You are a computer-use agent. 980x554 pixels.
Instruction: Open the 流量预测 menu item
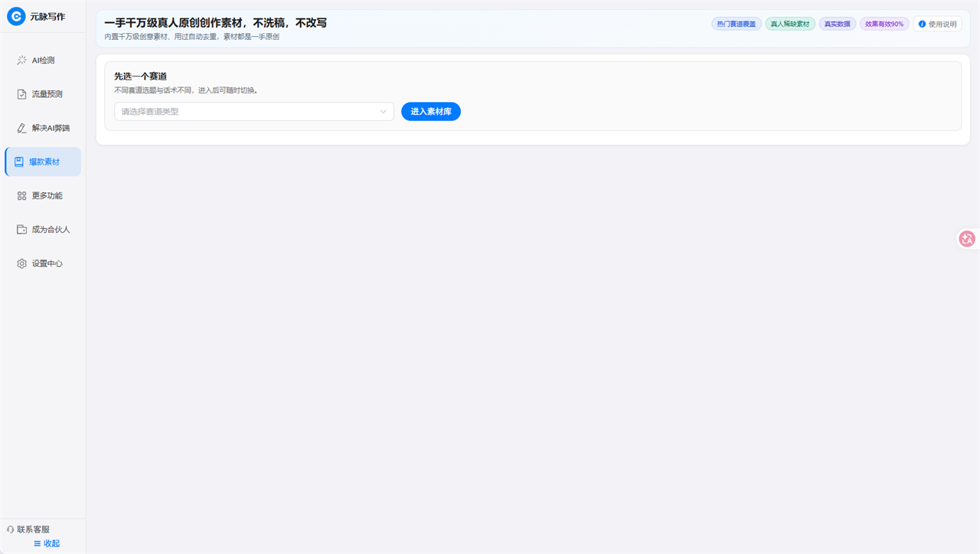tap(43, 94)
